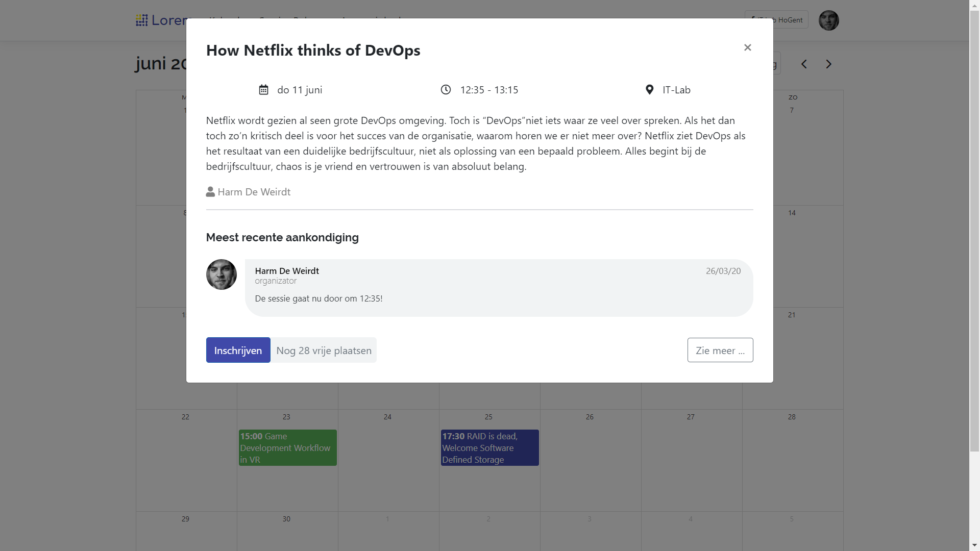Screen dimensions: 980x551
Task: Click the calendar date icon
Action: [263, 90]
